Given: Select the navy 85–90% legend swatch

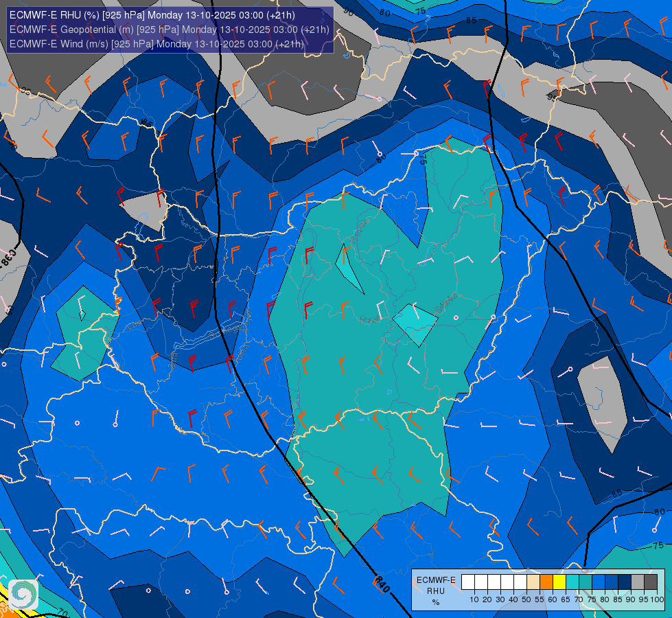Looking at the screenshot, I should [x=625, y=582].
